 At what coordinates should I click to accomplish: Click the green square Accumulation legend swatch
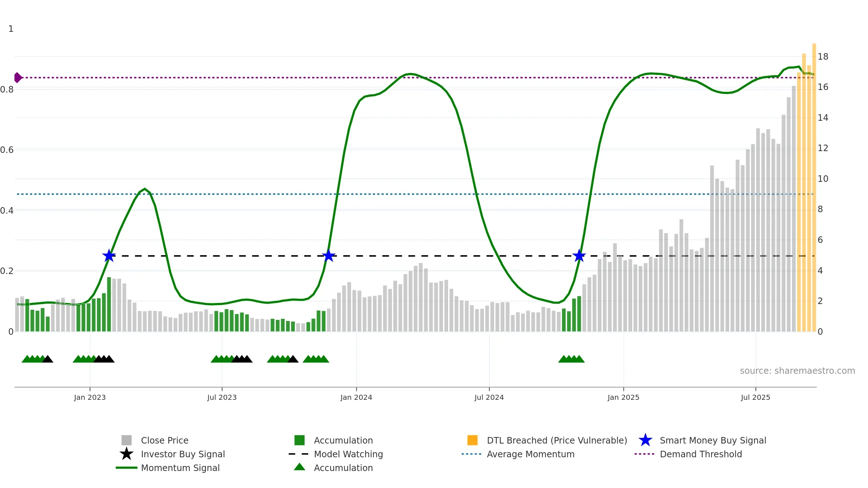pyautogui.click(x=299, y=440)
